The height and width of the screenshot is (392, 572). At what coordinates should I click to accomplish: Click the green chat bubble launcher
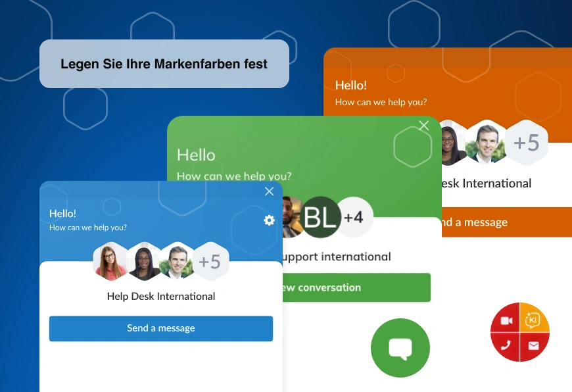point(400,348)
